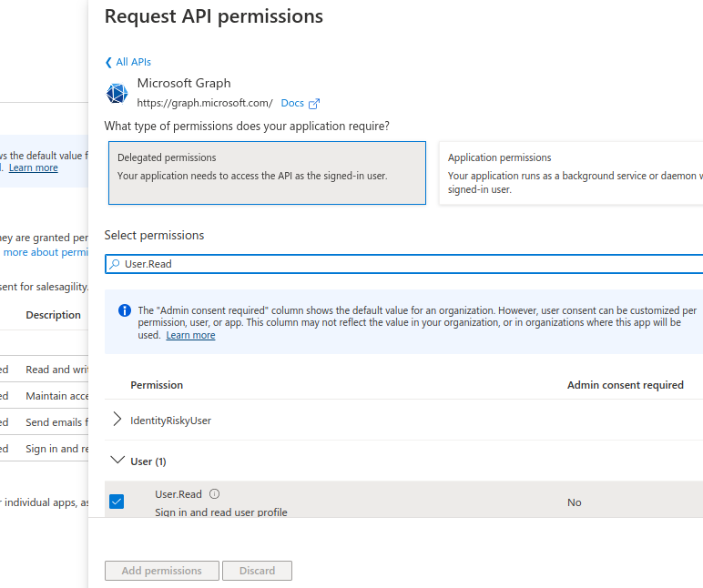Open the Docs external link
This screenshot has width=703, height=588.
click(x=292, y=103)
